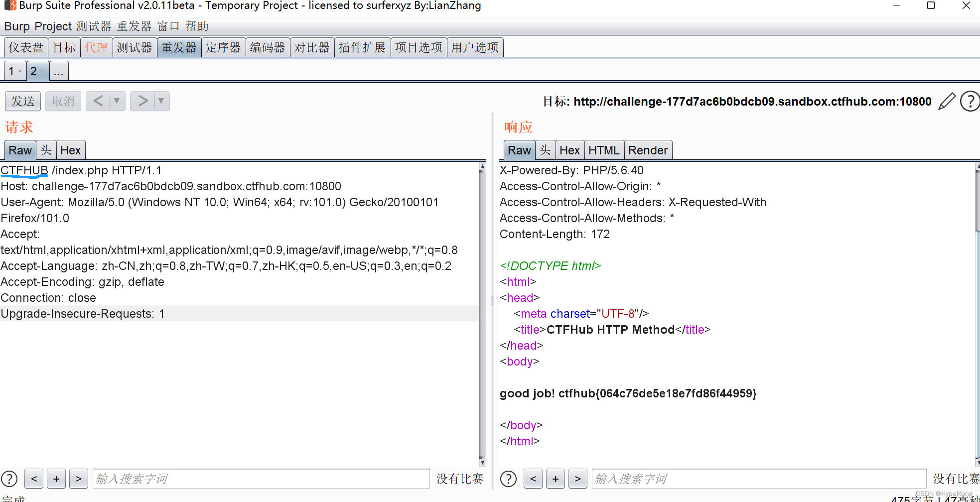Open help via question mark near target

(970, 102)
